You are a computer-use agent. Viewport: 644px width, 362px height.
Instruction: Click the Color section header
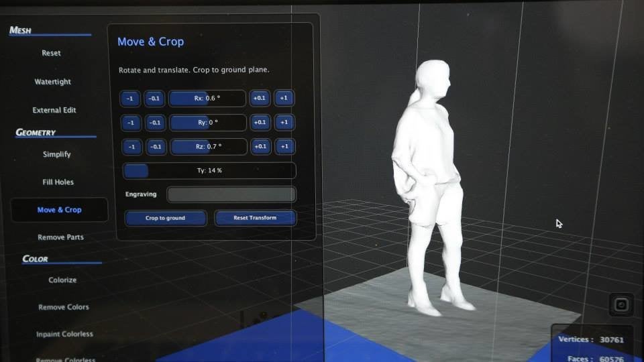tap(35, 259)
